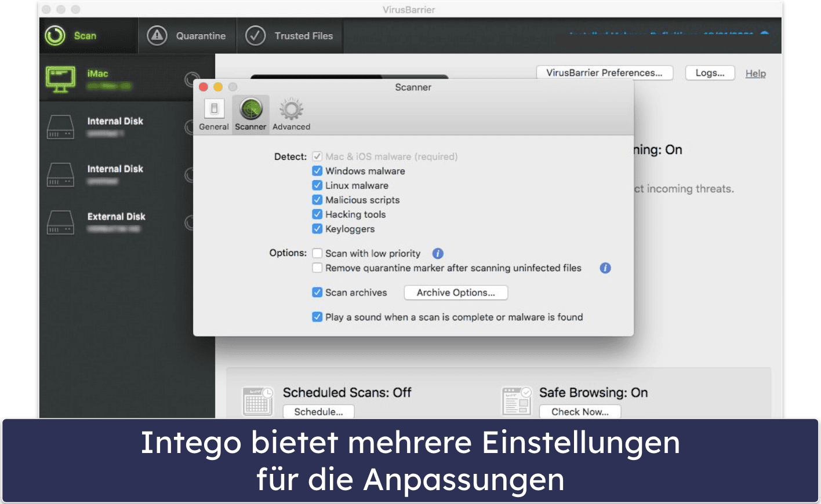Enable Remove quarantine marker after scanning
This screenshot has height=504, width=821.
317,268
